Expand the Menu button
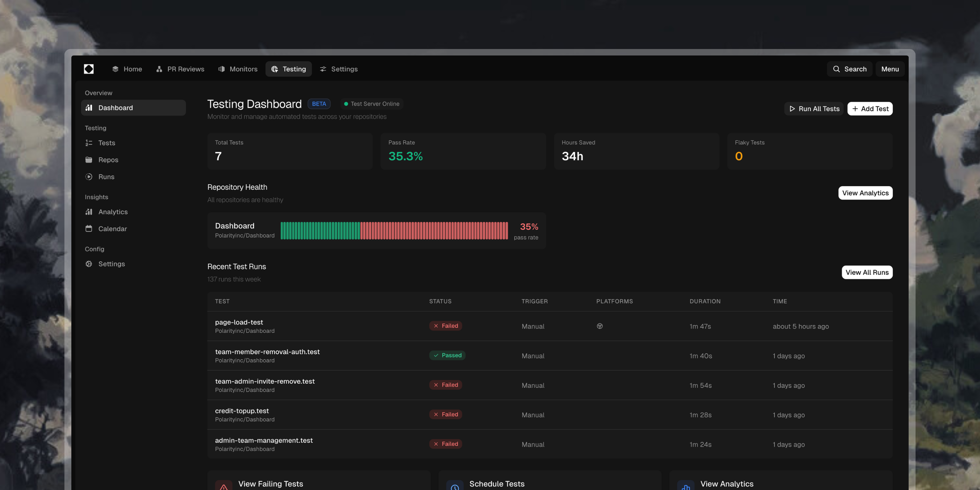 [890, 69]
